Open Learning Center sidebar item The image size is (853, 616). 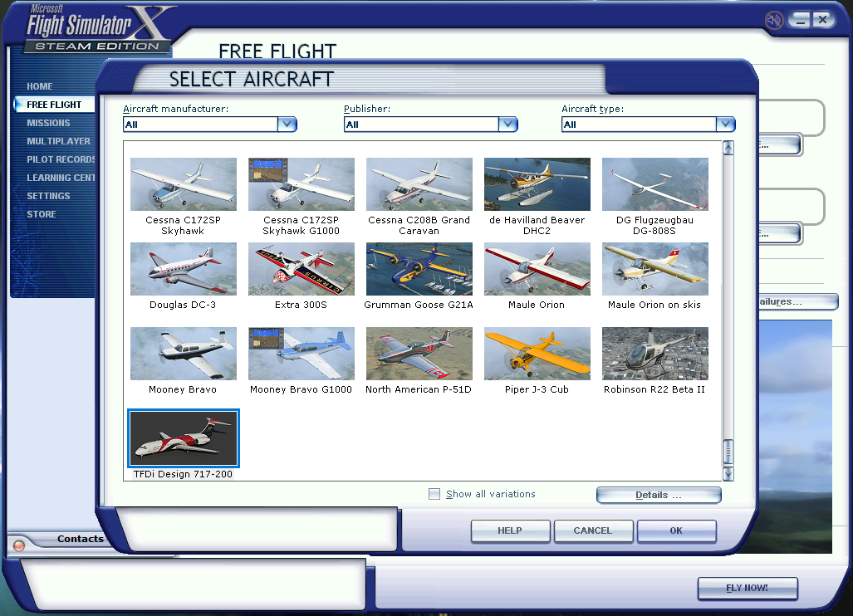click(x=61, y=178)
